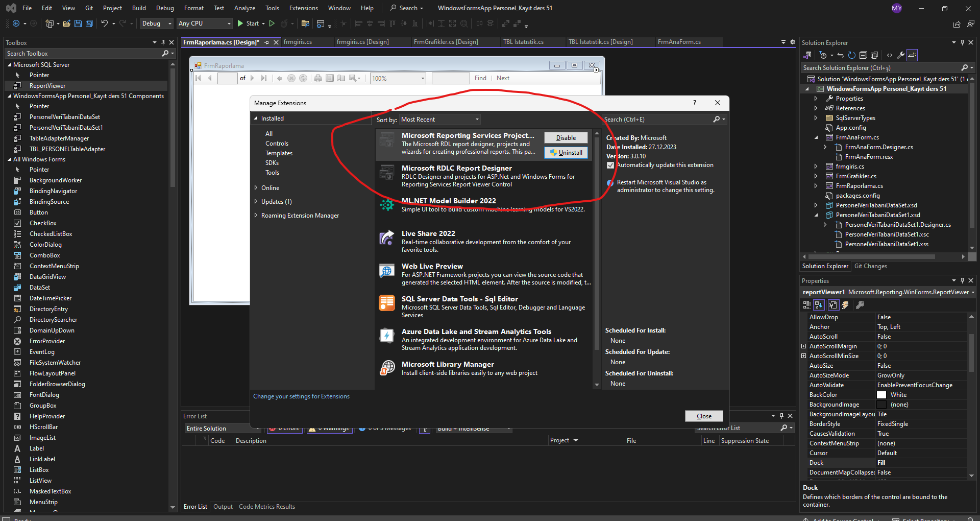
Task: Click Preview Selected Items icon in Solution Explorer
Action: point(912,55)
